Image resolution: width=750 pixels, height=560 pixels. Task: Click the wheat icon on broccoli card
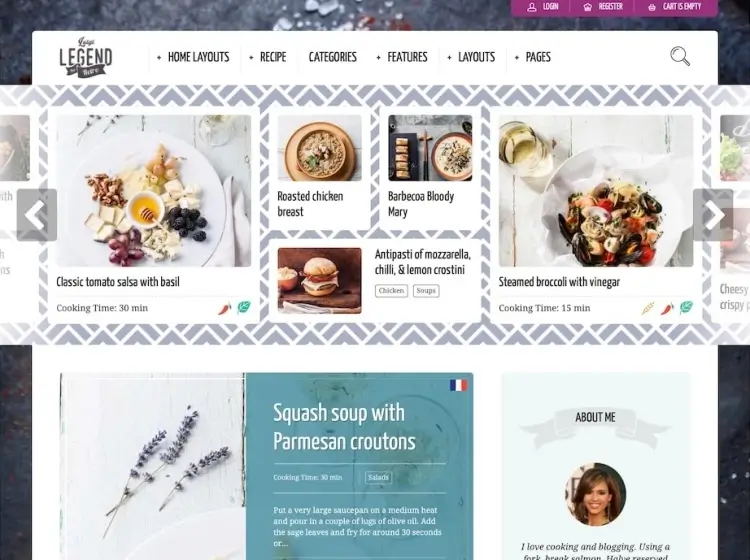tap(648, 308)
